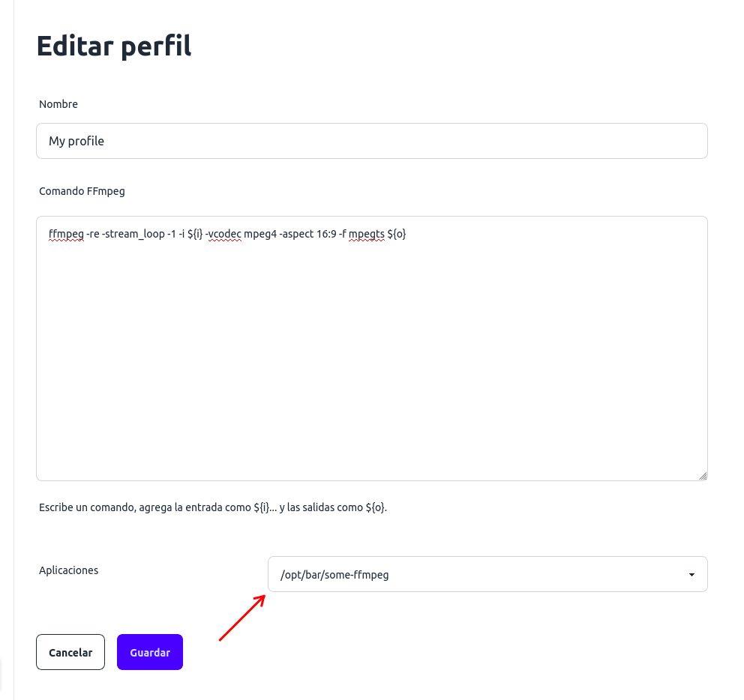The image size is (744, 700).
Task: Click the Nombre field label
Action: pos(58,104)
